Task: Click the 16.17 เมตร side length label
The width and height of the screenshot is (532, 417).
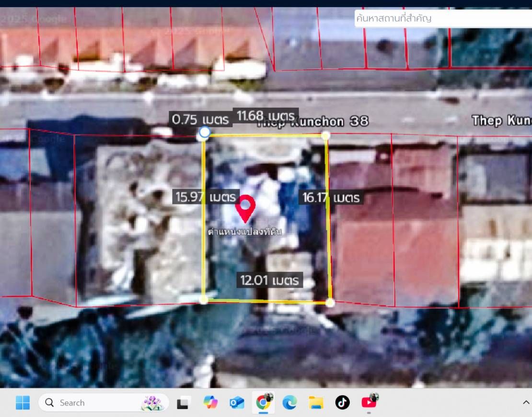Action: click(331, 197)
